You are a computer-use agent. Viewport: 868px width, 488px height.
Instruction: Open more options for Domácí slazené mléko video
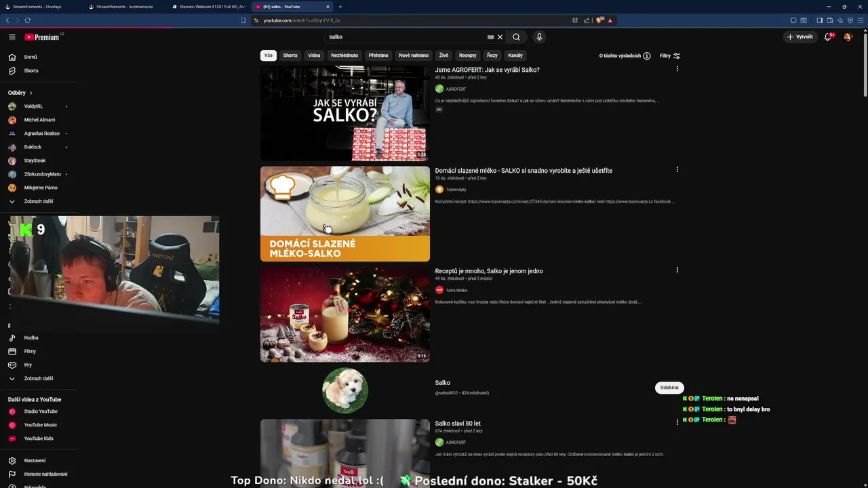[x=677, y=169]
